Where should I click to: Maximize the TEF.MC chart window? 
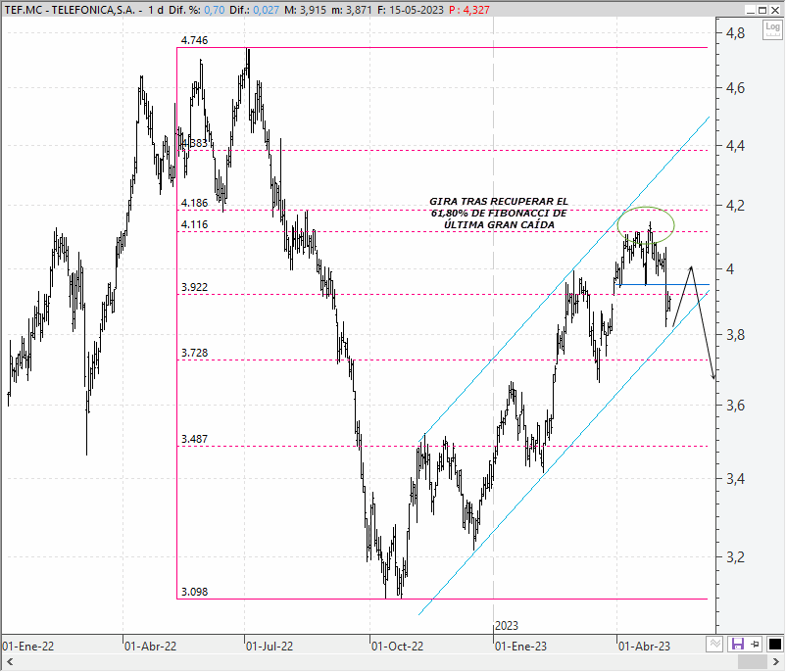[x=762, y=10]
